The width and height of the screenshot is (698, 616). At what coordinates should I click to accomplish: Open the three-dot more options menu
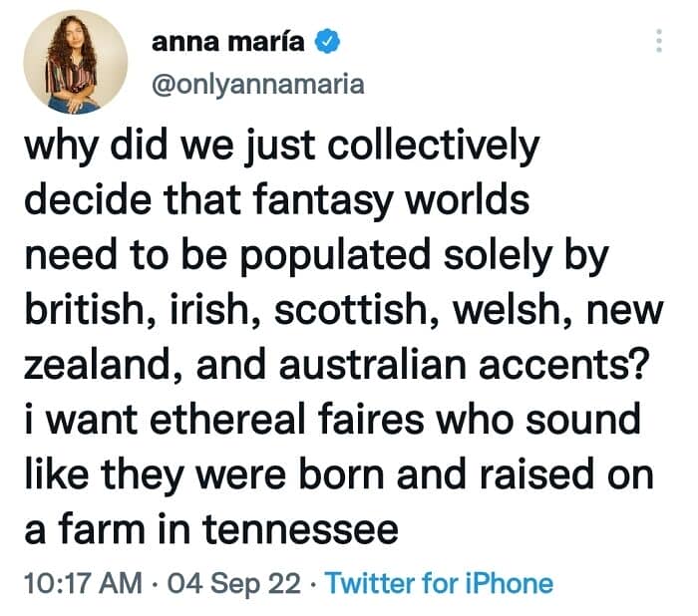658,42
